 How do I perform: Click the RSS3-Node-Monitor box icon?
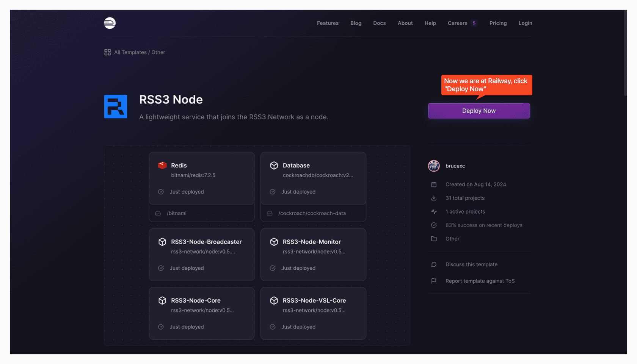(x=274, y=242)
